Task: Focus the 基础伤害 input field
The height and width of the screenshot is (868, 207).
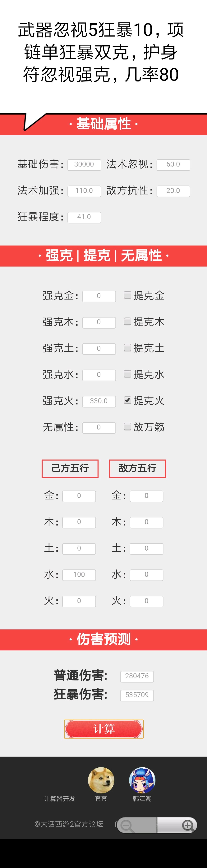Action: coord(84,164)
